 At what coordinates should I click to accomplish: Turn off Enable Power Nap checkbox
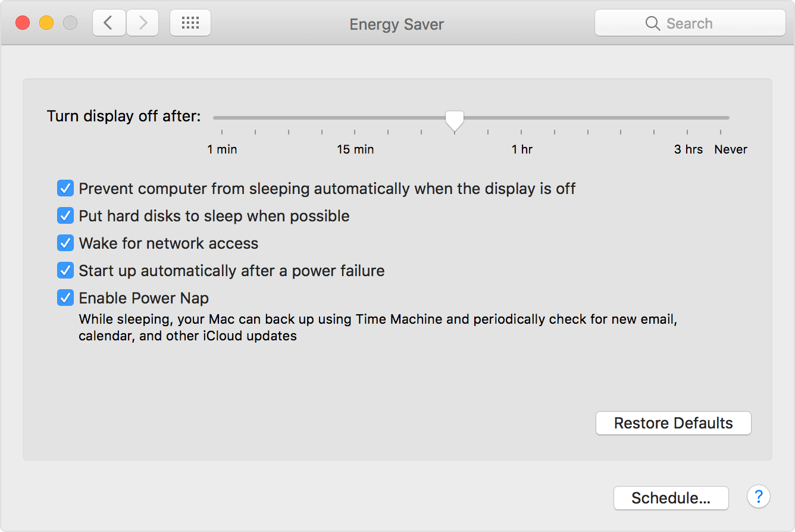coord(65,298)
